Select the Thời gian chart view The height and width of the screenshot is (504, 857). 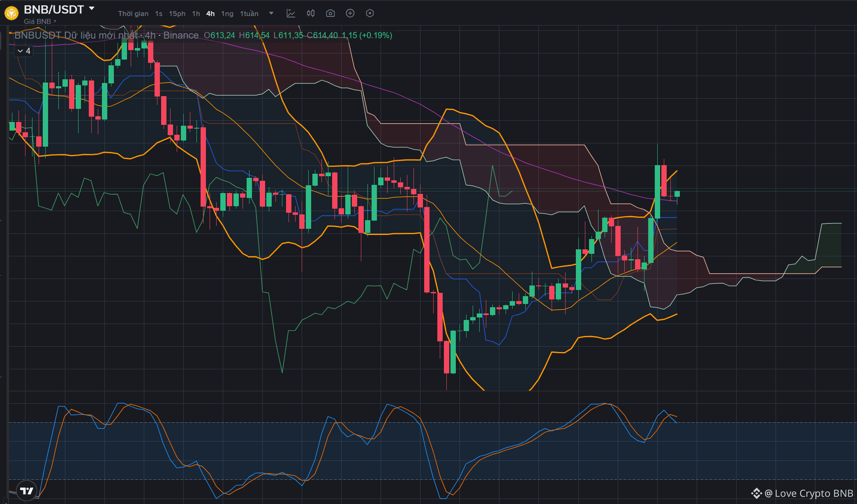tap(133, 14)
